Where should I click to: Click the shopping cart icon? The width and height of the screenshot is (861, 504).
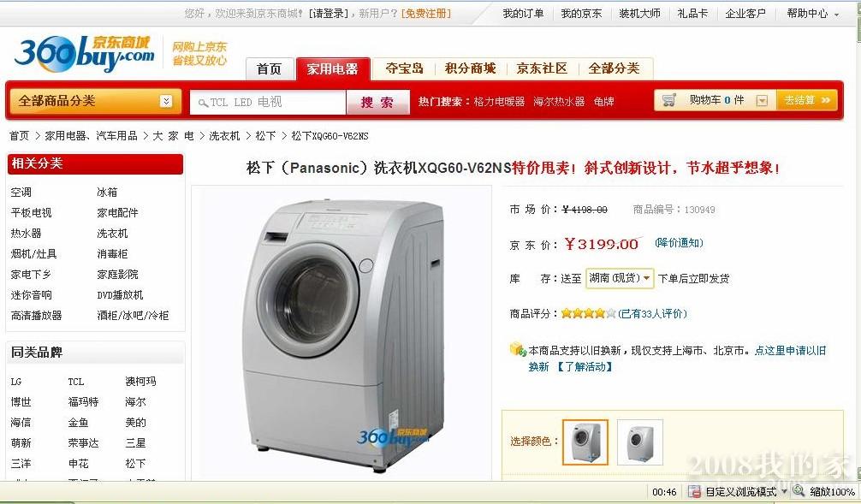click(x=668, y=100)
